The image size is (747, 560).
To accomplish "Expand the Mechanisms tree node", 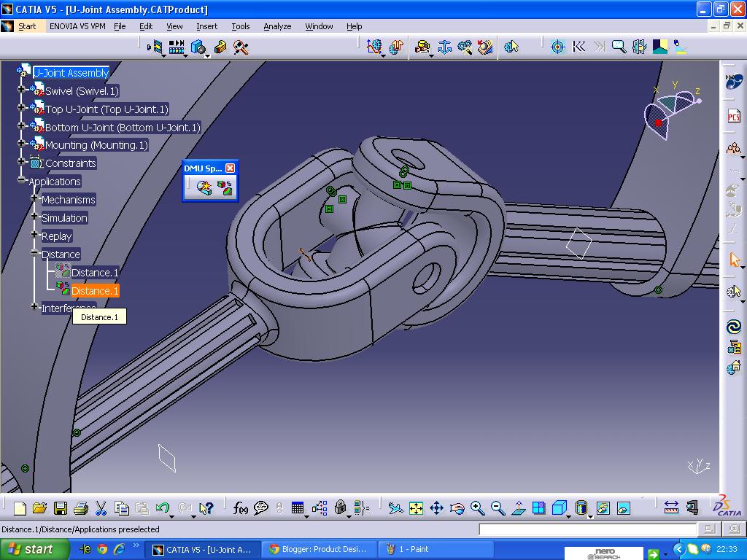I will coord(33,199).
